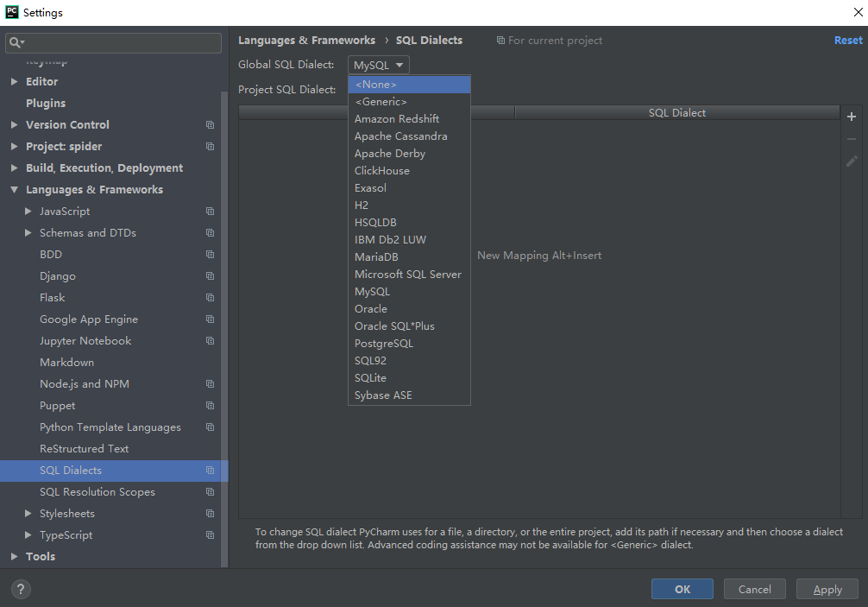
Task: Select Sybase ASE dialect option
Action: tap(409, 395)
